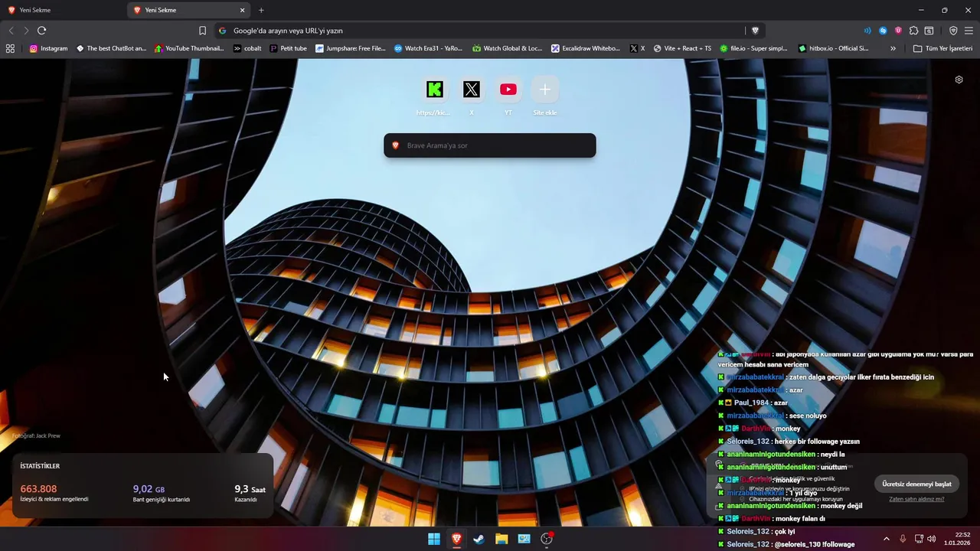Screen dimensions: 980x551
Task: Reload the current page
Action: (x=42, y=31)
